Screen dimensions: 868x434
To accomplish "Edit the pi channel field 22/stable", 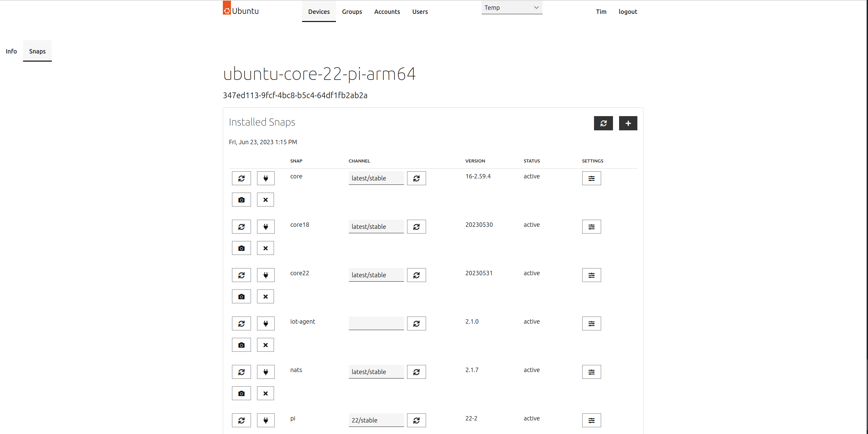I will (x=376, y=420).
